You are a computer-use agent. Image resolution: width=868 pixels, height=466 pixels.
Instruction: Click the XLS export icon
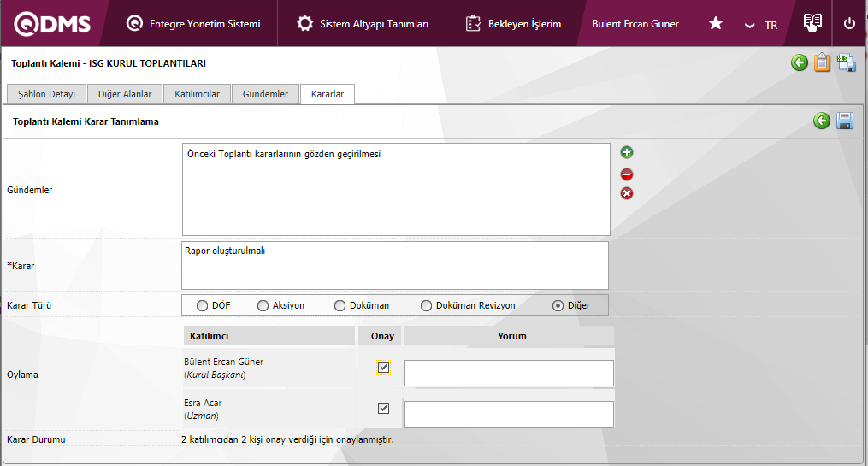tap(846, 62)
